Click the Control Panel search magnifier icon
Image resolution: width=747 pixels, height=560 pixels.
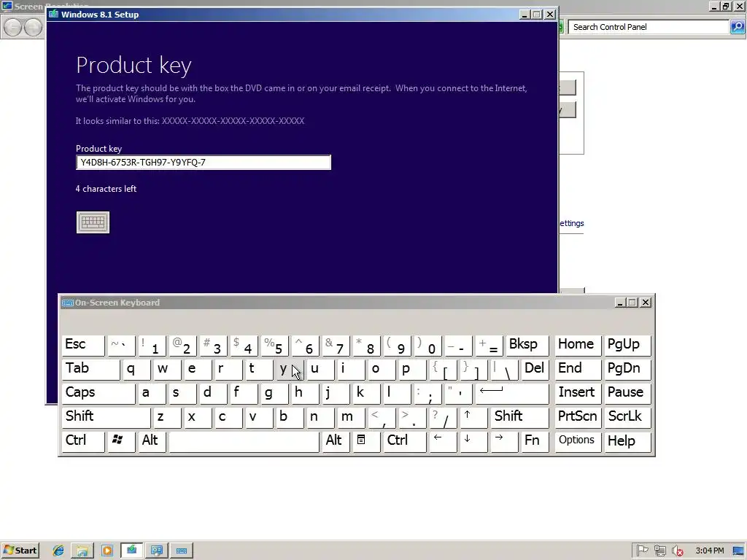pyautogui.click(x=737, y=27)
